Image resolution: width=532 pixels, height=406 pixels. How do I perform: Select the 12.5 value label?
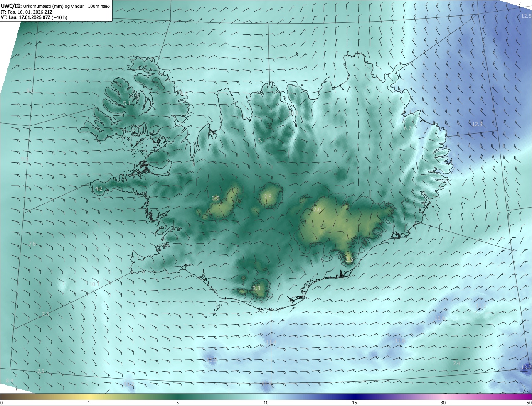point(526,16)
